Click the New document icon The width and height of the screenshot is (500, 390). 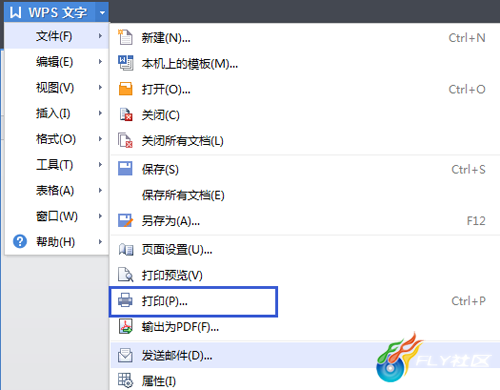[125, 37]
